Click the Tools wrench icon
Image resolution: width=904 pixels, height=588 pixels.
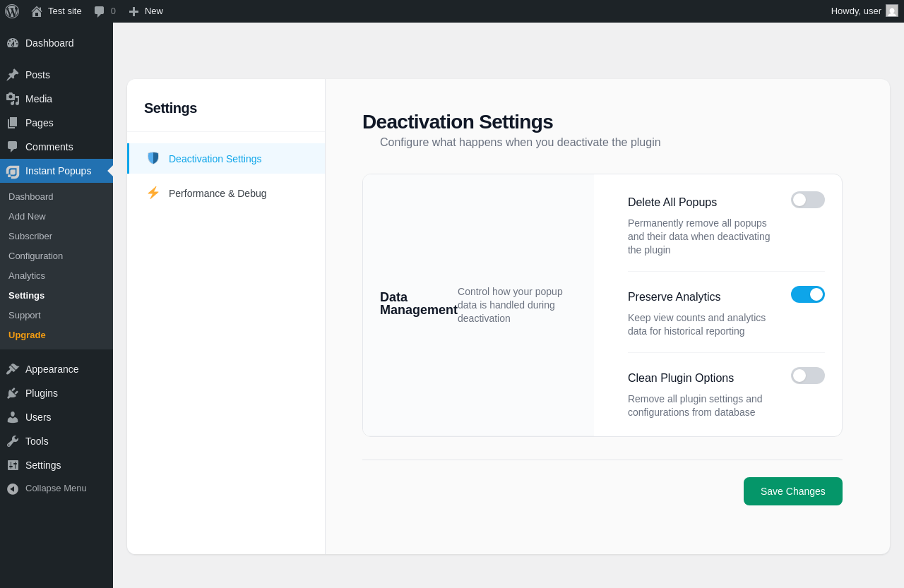[x=13, y=441]
